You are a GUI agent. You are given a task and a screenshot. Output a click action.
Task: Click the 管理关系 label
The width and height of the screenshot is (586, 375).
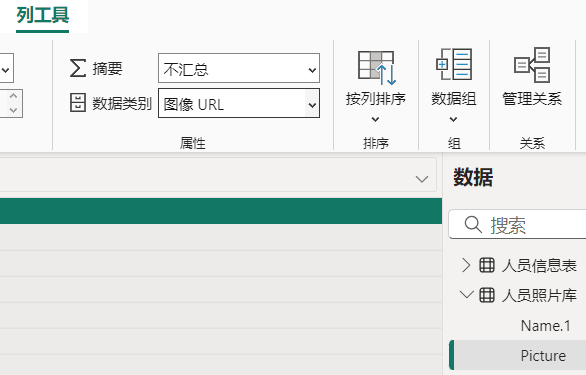[532, 99]
